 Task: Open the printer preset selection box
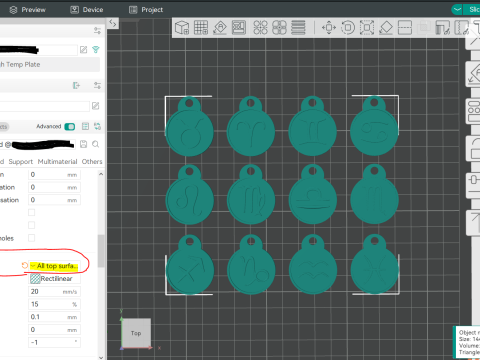click(38, 50)
